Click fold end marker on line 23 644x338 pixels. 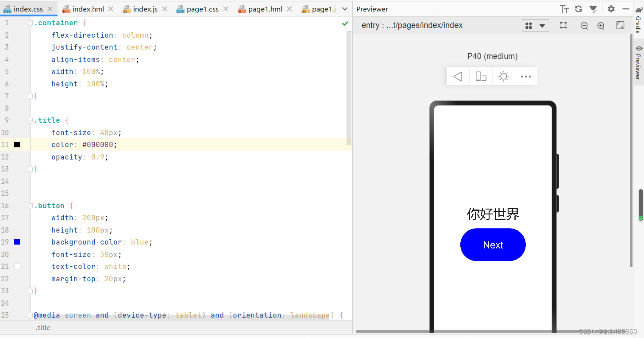pyautogui.click(x=30, y=290)
